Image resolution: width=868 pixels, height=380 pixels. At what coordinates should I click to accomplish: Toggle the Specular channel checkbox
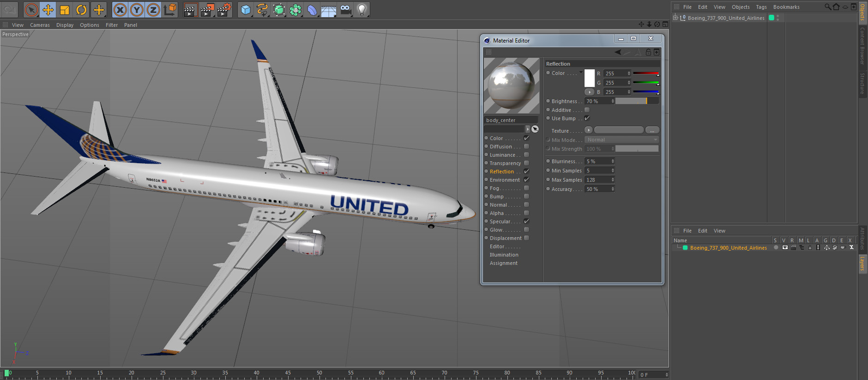pos(526,221)
